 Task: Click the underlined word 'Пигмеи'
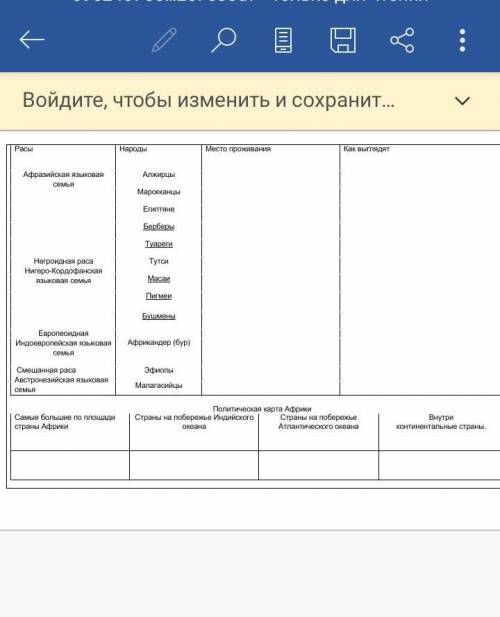pyautogui.click(x=159, y=296)
